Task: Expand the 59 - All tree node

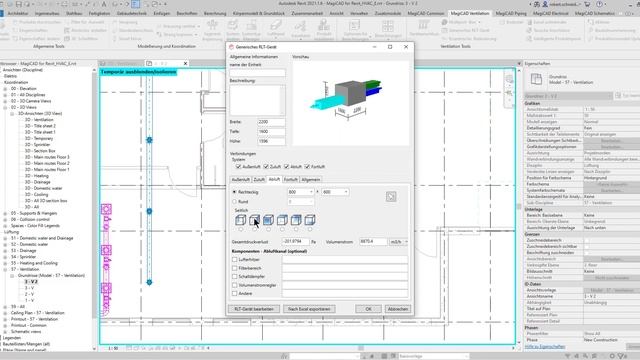Action: (x=5, y=307)
